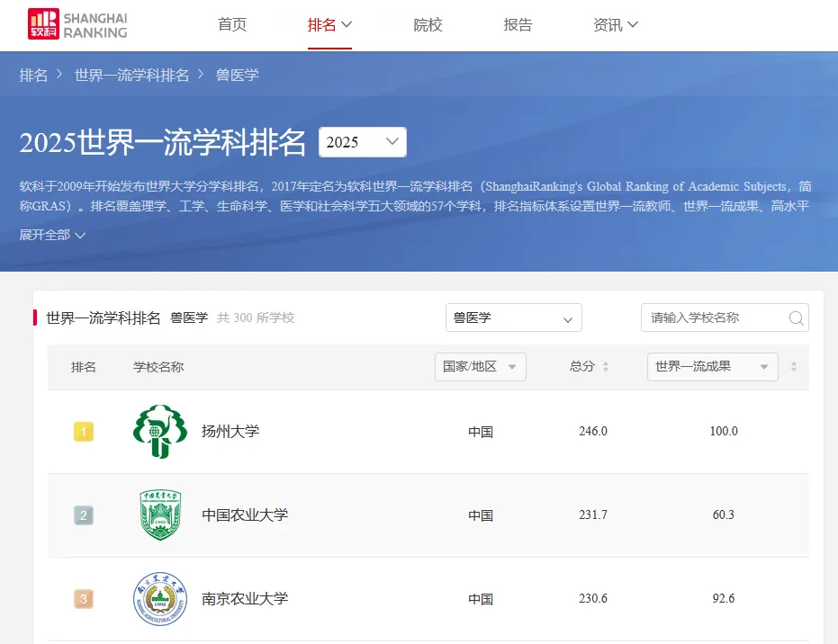Screen dimensions: 838x644
Task: Click the 兽医学 breadcrumb item
Action: (x=238, y=76)
